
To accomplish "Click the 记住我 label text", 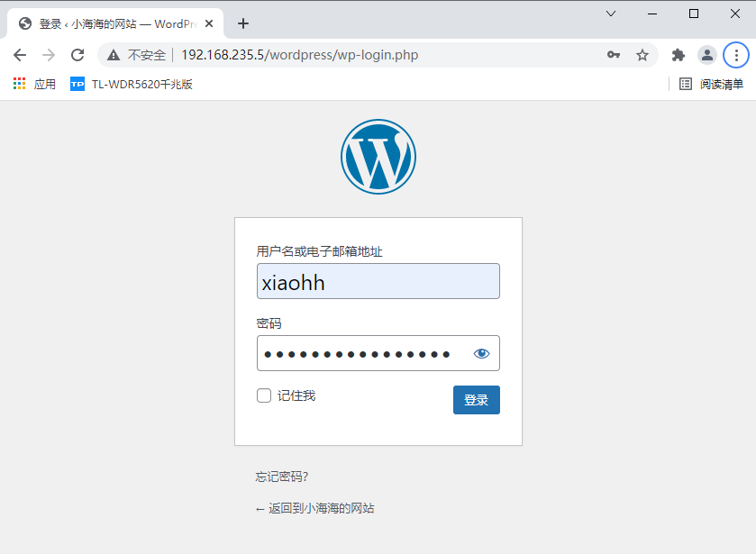I will (x=296, y=395).
